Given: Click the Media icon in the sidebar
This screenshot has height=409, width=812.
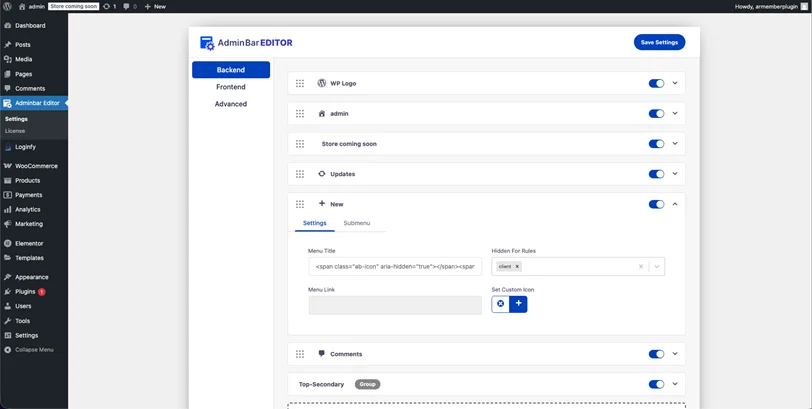Looking at the screenshot, I should point(7,60).
